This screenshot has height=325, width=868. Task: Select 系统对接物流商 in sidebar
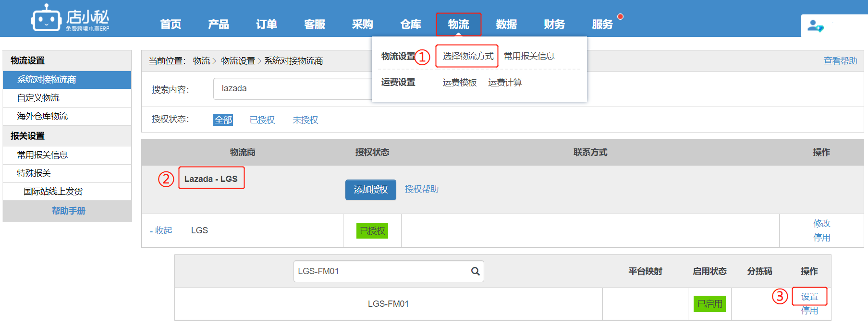point(67,80)
